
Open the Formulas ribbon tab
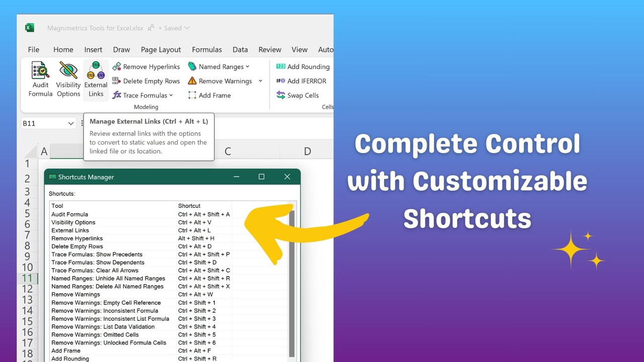click(207, 50)
